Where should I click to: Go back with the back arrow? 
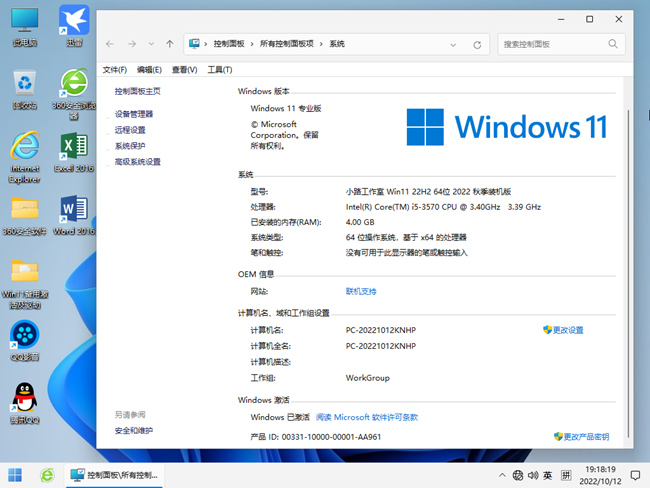(x=110, y=44)
